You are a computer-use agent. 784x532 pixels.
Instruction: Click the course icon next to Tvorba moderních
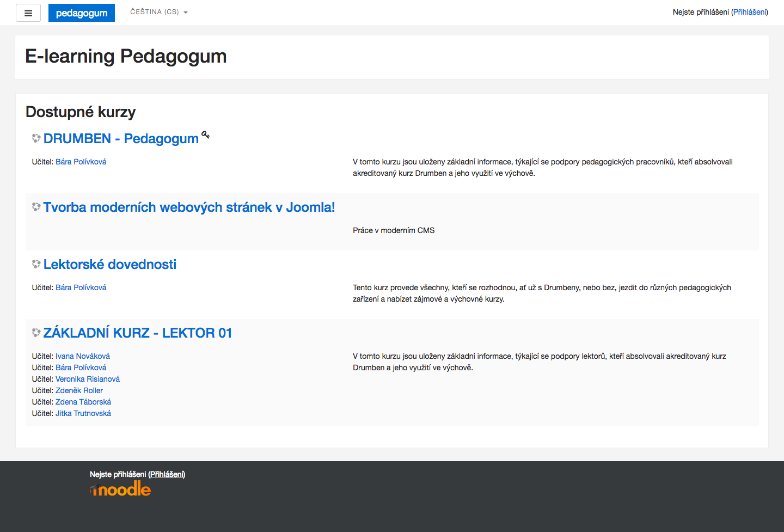point(36,207)
